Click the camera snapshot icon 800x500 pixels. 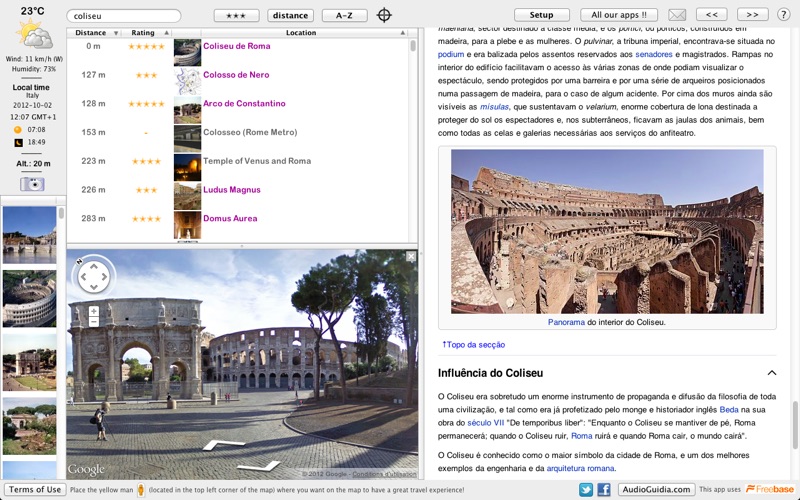coord(32,184)
